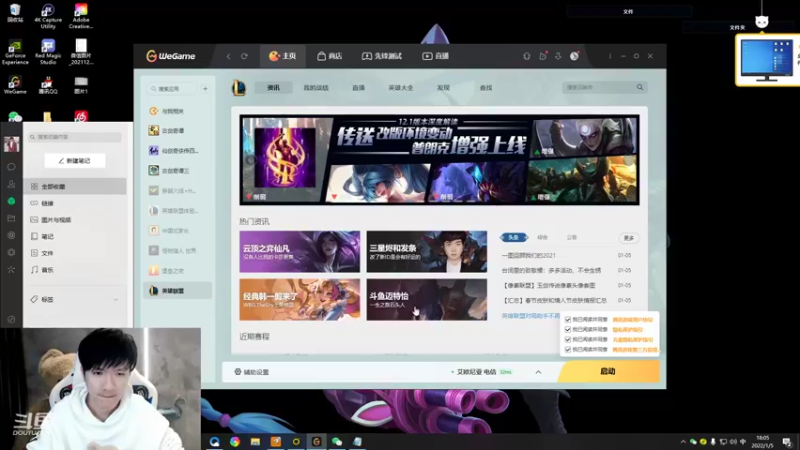This screenshot has height=450, width=800.
Task: Switch to the 发现 sub-tab
Action: tap(443, 88)
